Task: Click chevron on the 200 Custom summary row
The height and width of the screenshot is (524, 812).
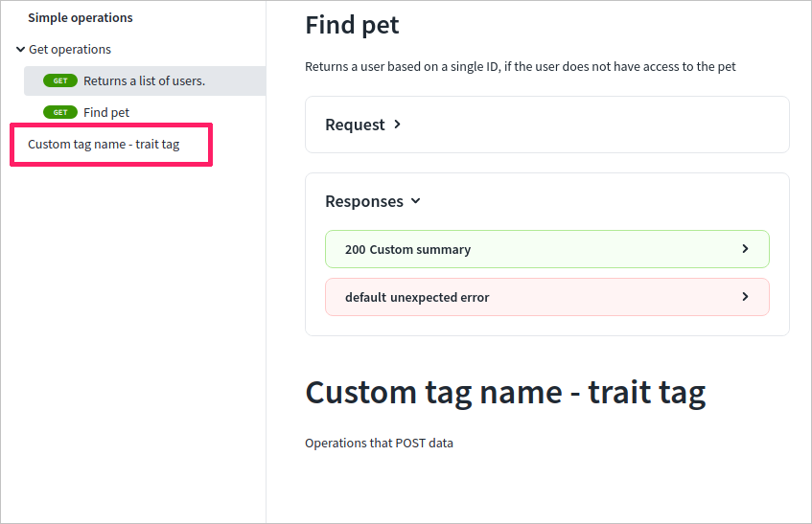Action: (x=745, y=249)
